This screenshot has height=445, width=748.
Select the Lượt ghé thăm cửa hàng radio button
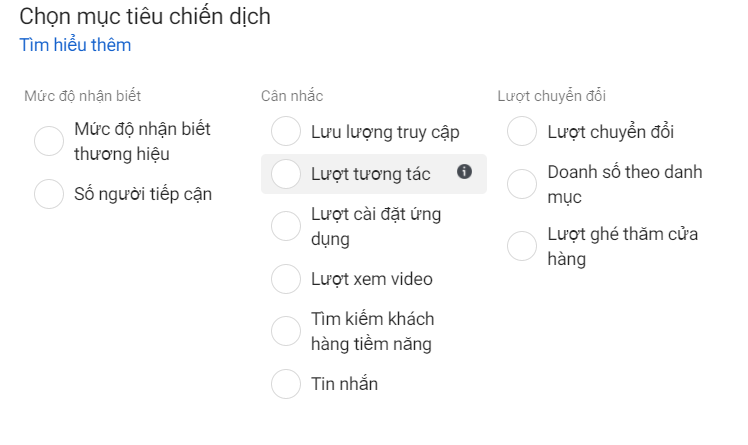pos(522,246)
